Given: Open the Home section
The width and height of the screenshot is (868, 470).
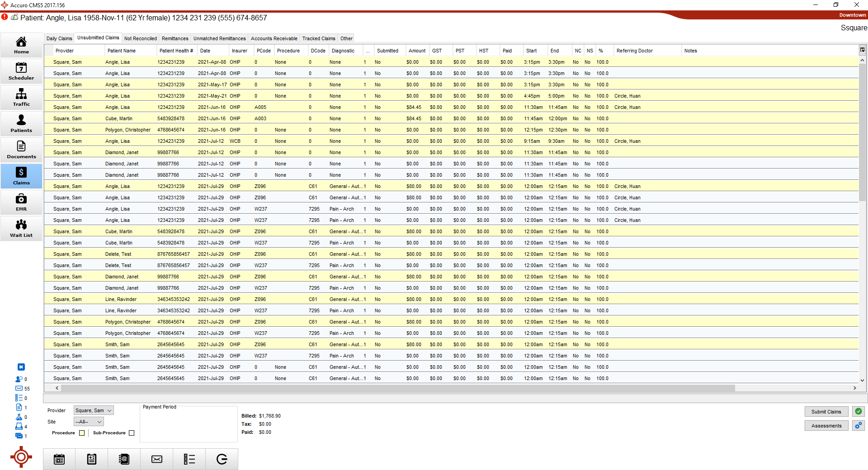Looking at the screenshot, I should coord(21,45).
